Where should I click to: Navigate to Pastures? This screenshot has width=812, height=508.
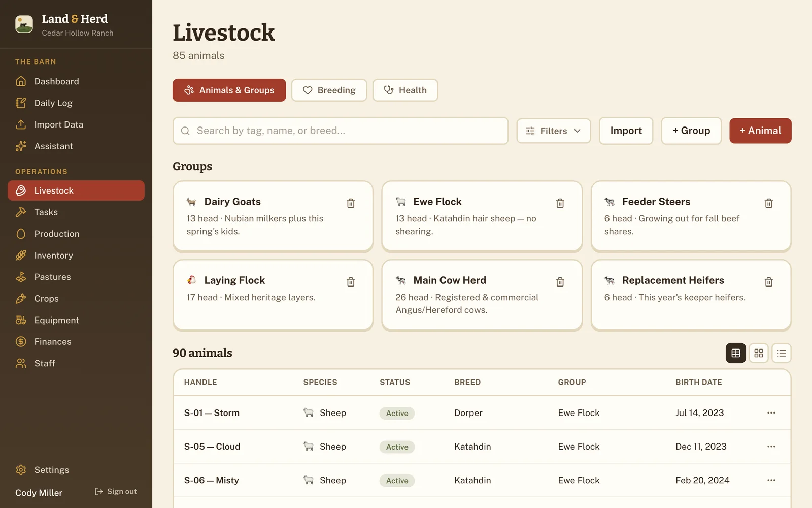pyautogui.click(x=76, y=277)
